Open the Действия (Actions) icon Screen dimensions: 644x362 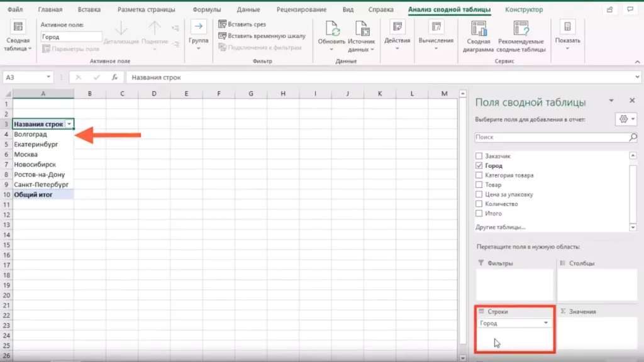397,29
